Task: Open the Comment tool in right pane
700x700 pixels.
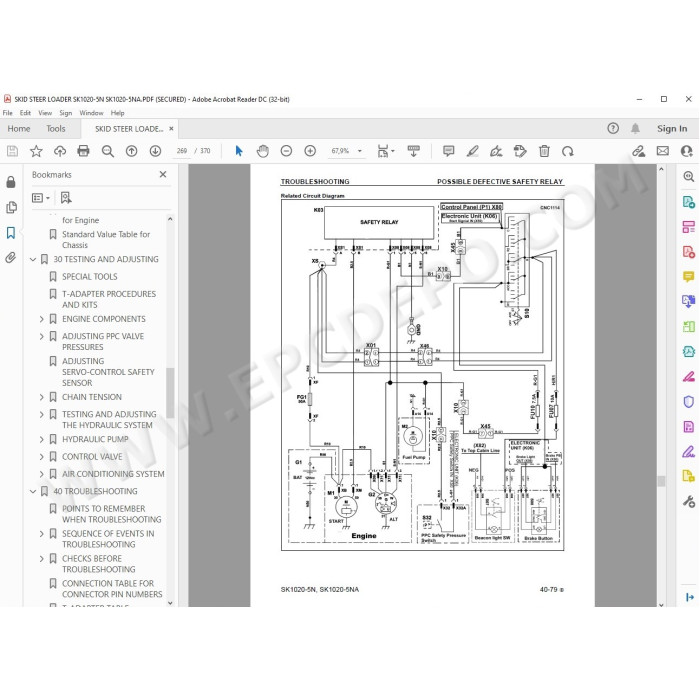Action: click(689, 277)
